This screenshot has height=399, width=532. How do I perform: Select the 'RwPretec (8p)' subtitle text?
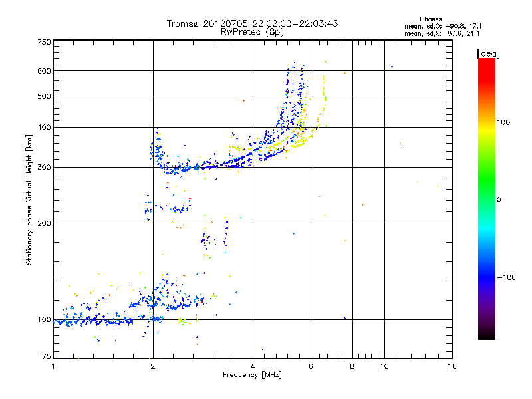pyautogui.click(x=252, y=32)
